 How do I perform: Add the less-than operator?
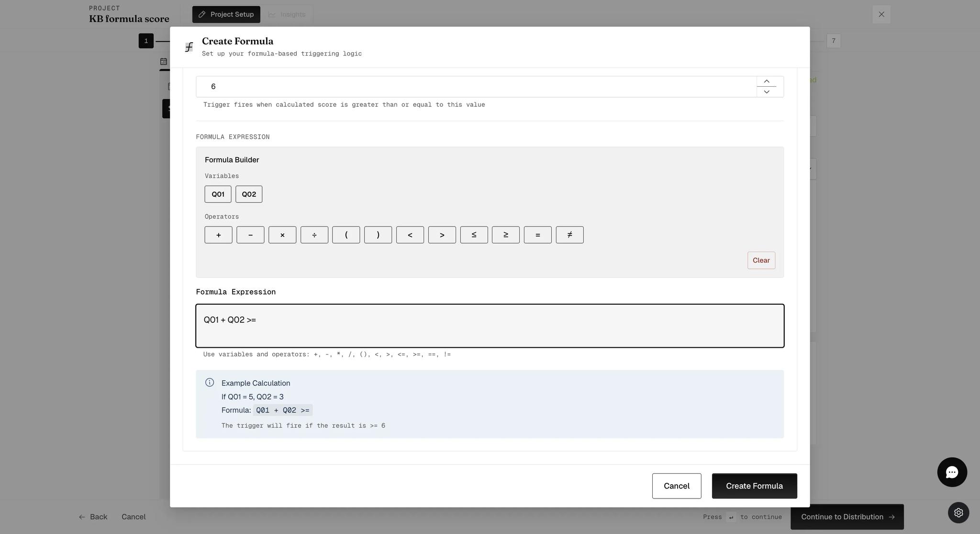pyautogui.click(x=410, y=235)
